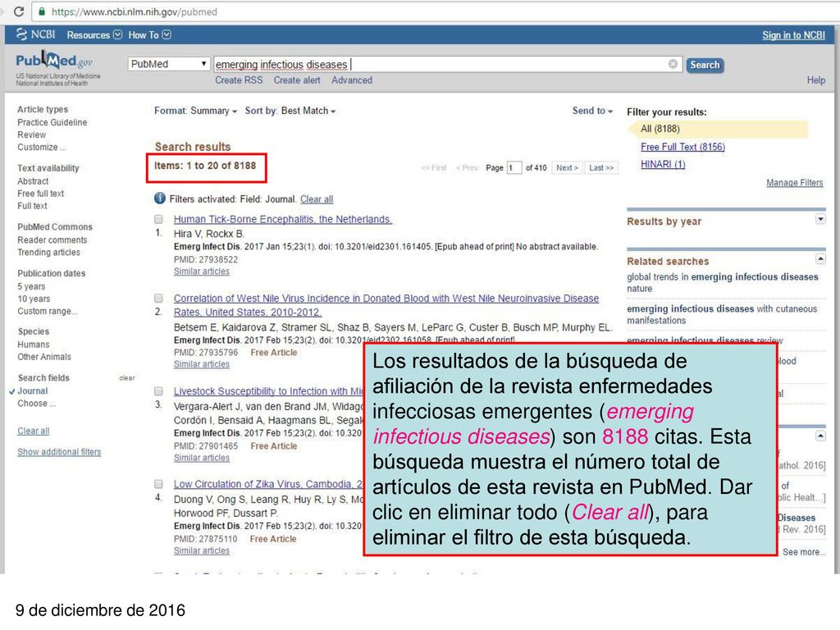Click the search query input field
840x630 pixels.
pos(447,64)
